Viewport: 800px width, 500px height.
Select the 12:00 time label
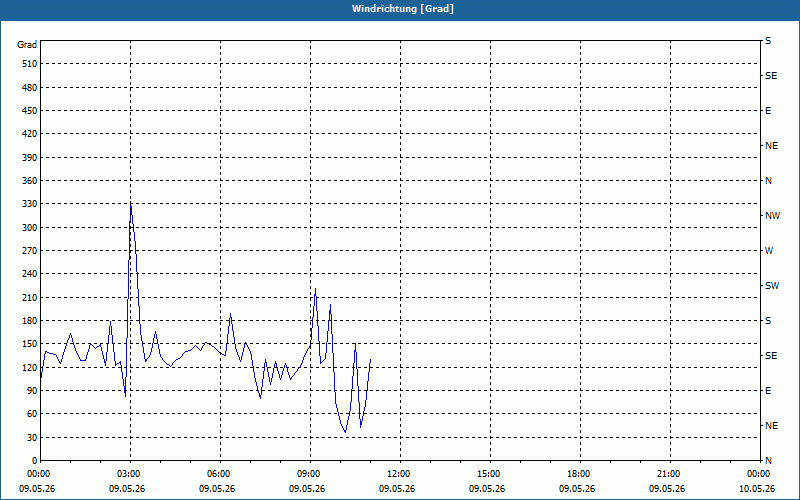click(x=398, y=474)
